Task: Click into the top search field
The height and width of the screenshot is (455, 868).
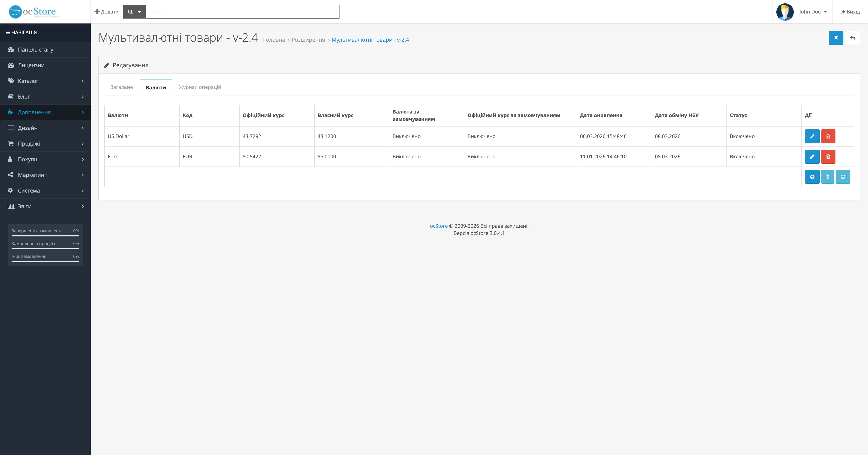Action: tap(242, 12)
